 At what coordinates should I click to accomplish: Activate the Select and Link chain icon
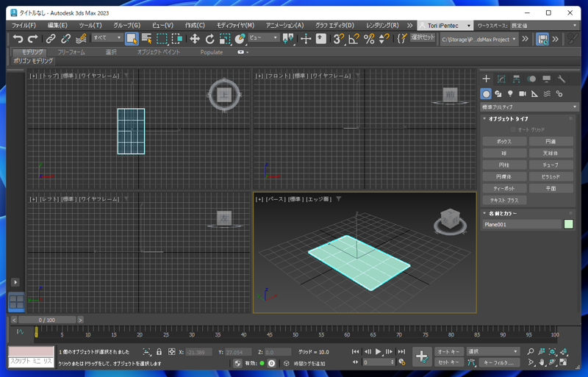coord(51,39)
